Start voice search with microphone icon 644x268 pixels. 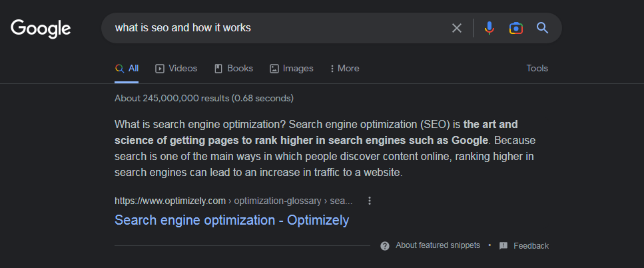coord(489,28)
